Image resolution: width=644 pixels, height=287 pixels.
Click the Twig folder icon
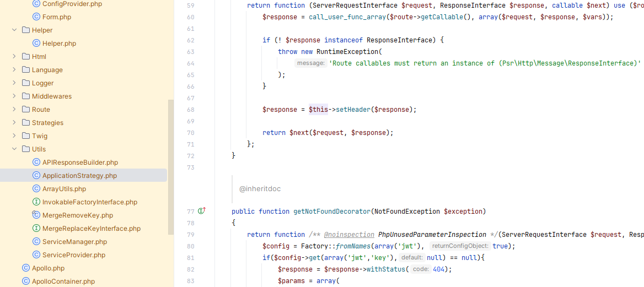[x=26, y=136]
